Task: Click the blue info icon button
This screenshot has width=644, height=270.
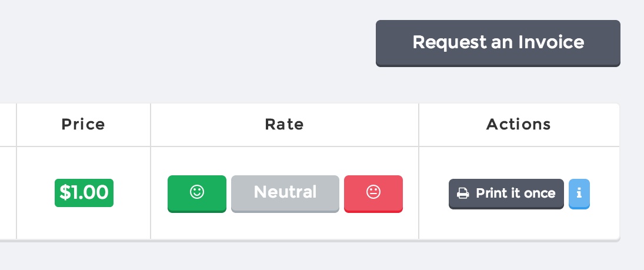Action: (579, 194)
